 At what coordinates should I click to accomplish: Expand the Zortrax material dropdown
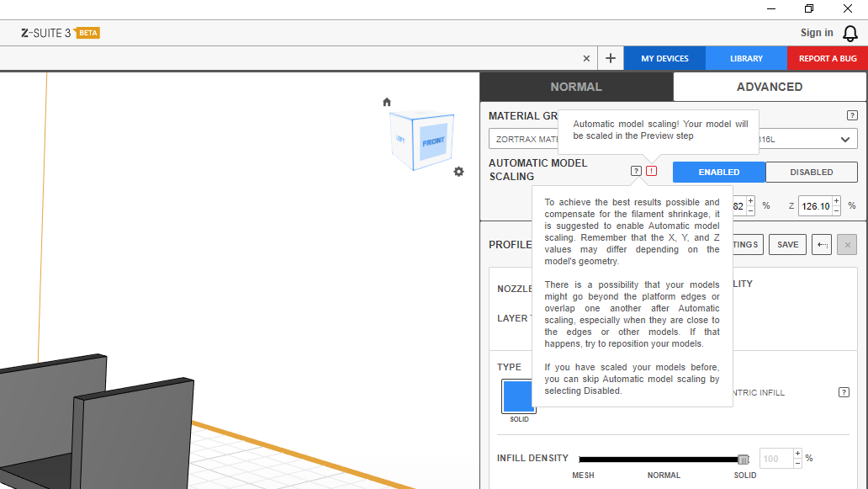tap(844, 139)
